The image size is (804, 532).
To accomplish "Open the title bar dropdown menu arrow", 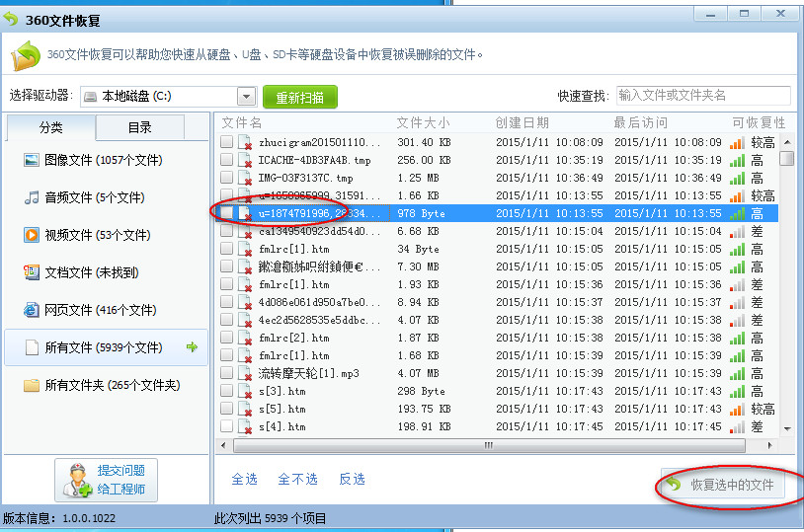I will pos(707,14).
